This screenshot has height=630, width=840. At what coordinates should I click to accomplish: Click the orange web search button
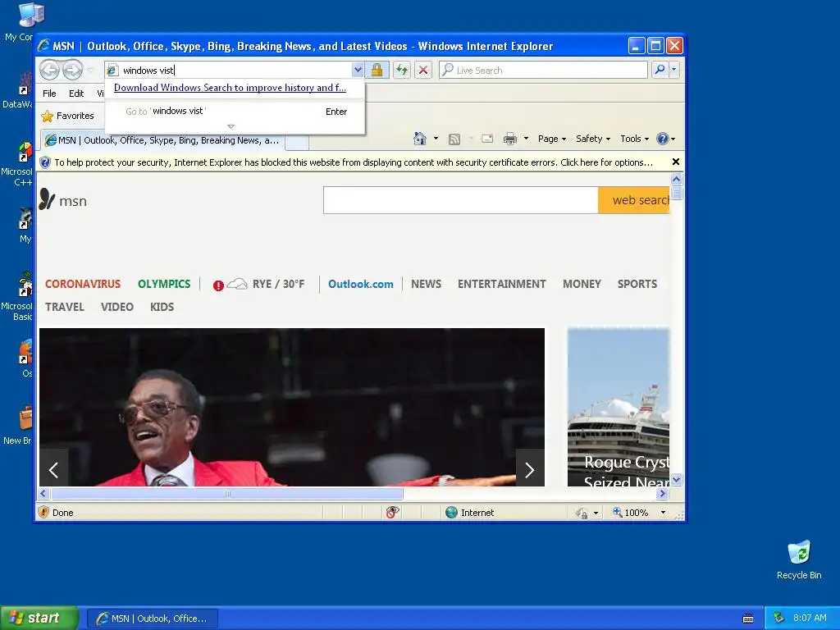(634, 200)
